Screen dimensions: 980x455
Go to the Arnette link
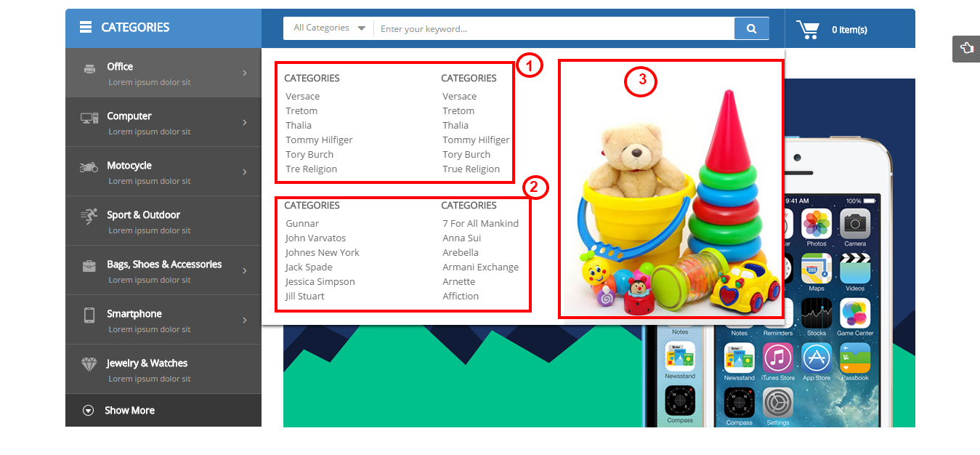pyautogui.click(x=459, y=281)
